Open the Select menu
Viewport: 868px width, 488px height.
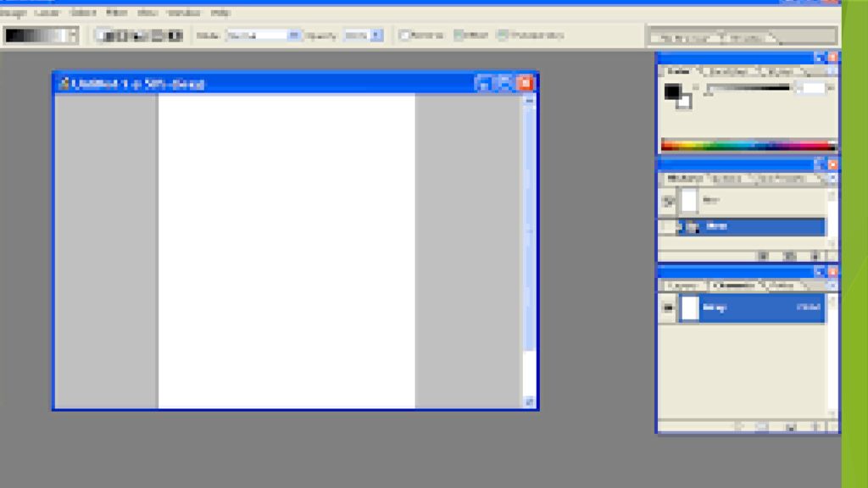click(83, 12)
